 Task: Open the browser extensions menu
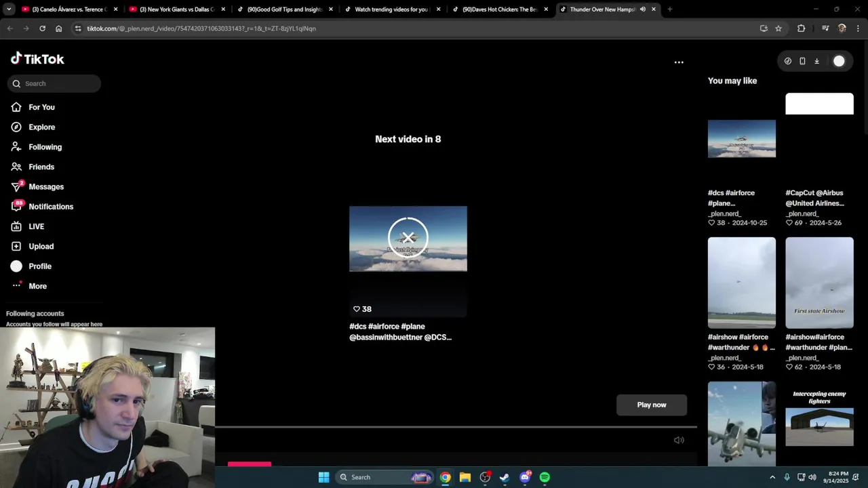[x=801, y=28]
